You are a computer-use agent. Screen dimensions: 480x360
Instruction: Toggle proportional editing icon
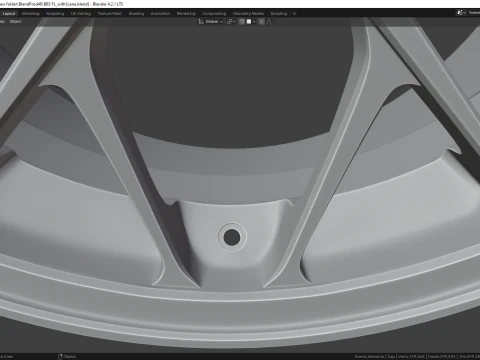click(x=262, y=22)
